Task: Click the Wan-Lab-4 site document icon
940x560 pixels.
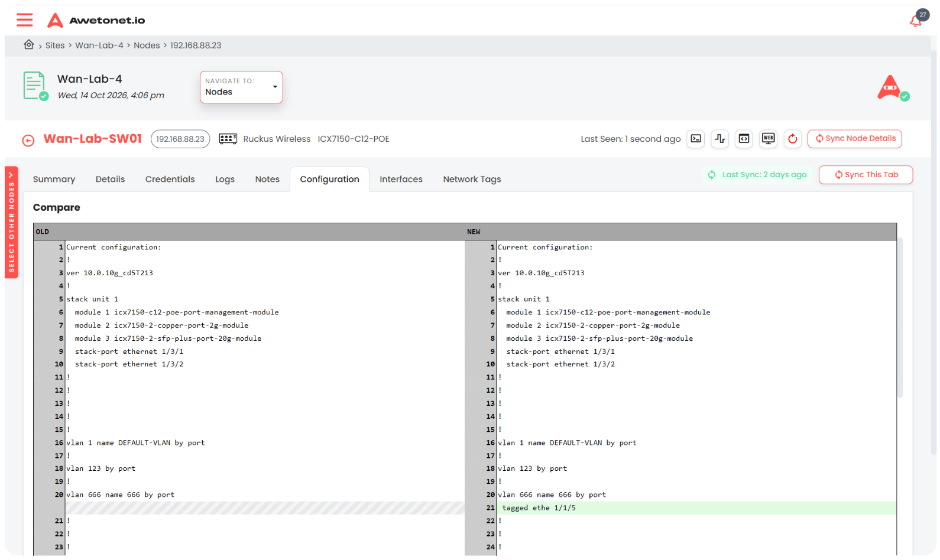Action: (35, 86)
